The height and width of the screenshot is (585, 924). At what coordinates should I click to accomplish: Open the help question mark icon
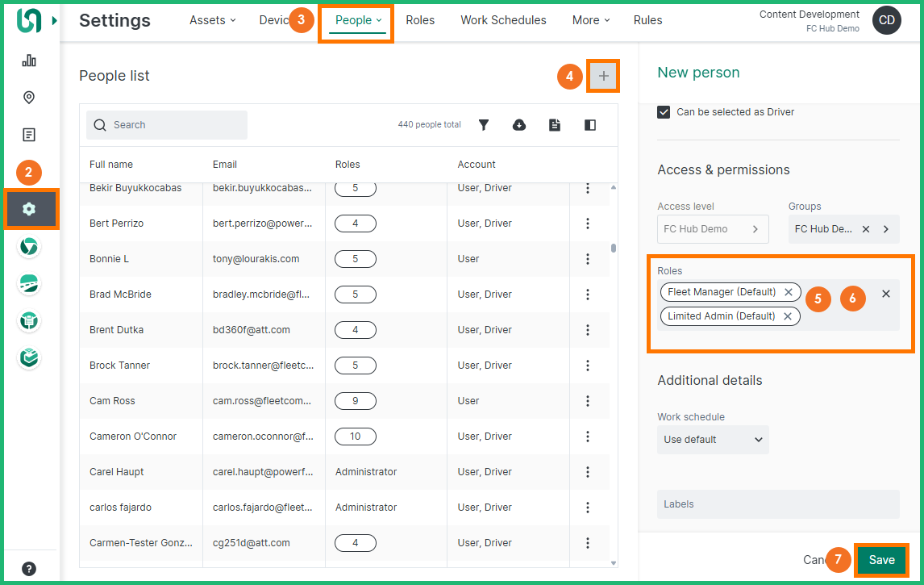click(x=29, y=569)
